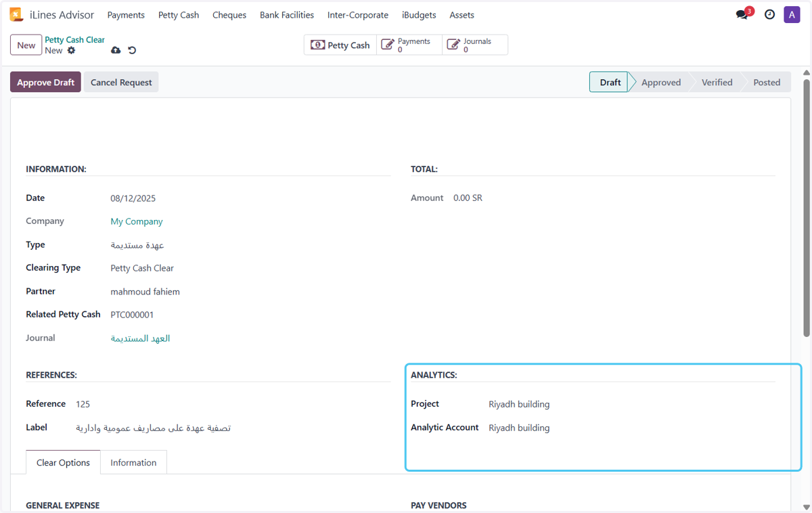
Task: Open the Petty Cash top menu
Action: [x=179, y=15]
